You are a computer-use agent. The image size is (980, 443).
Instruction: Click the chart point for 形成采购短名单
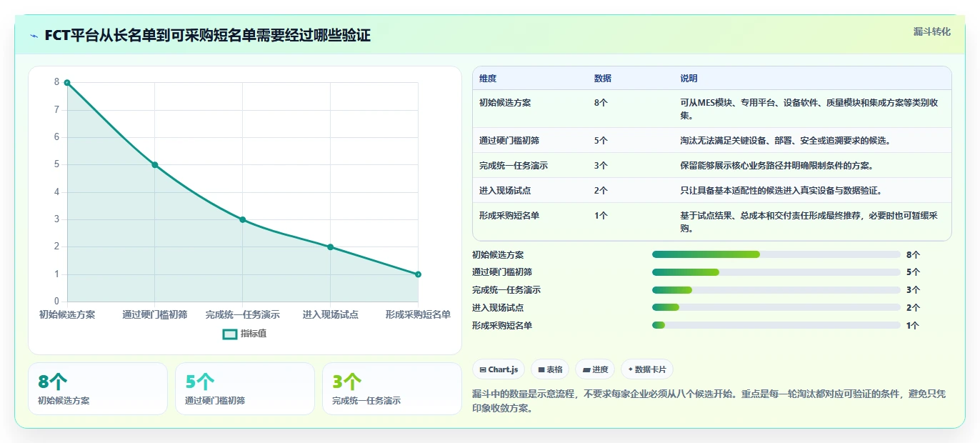tap(418, 274)
